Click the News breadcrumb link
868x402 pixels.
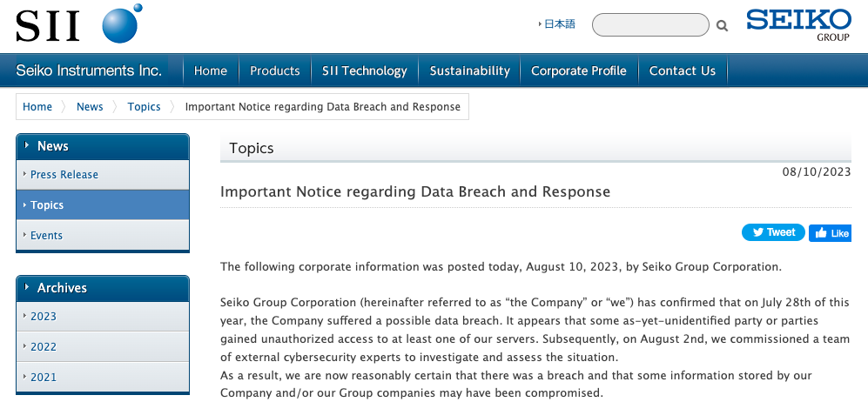90,107
